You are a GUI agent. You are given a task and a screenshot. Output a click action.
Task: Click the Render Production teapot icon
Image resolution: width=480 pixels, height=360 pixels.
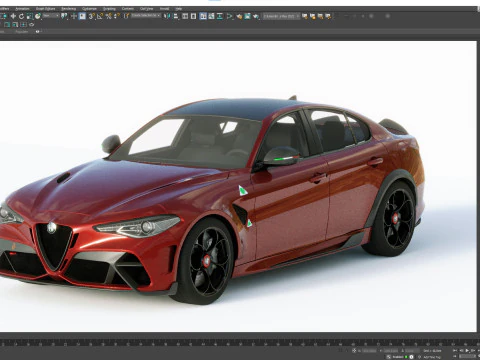[x=256, y=16]
